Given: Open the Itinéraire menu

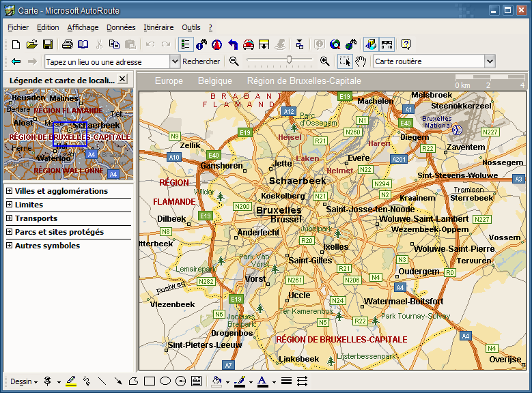Looking at the screenshot, I should pyautogui.click(x=158, y=27).
